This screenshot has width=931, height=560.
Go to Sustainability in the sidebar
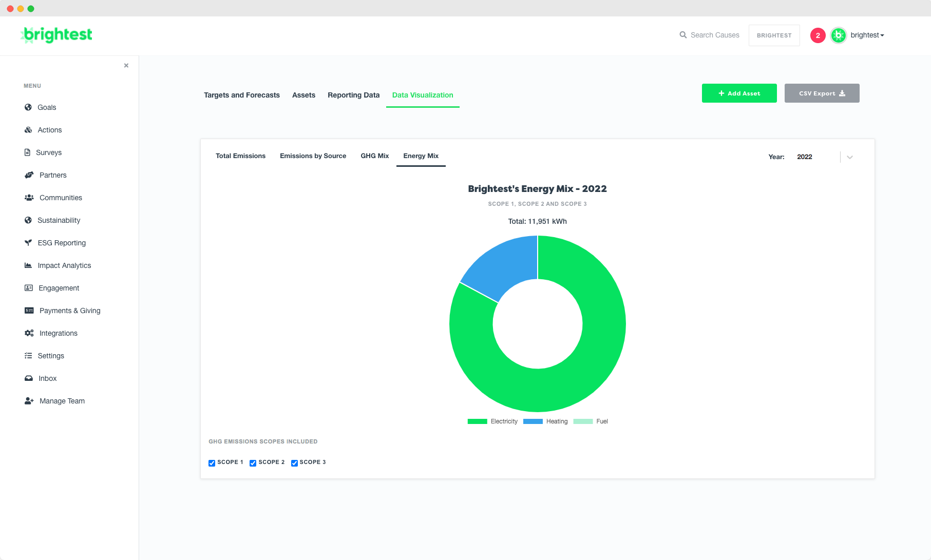click(x=59, y=220)
